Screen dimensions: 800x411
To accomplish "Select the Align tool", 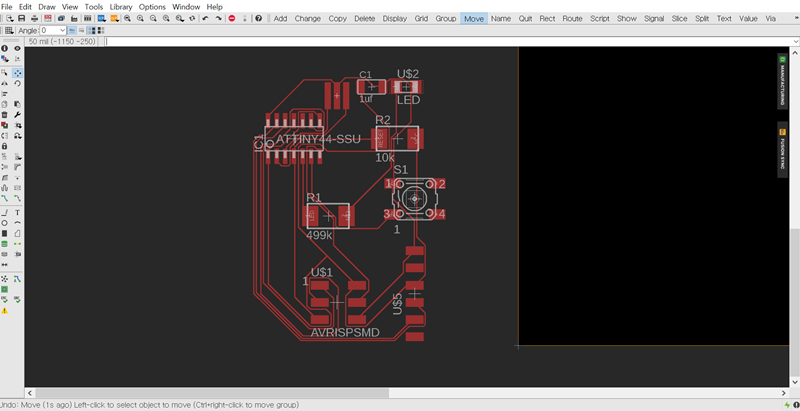I will tap(5, 94).
